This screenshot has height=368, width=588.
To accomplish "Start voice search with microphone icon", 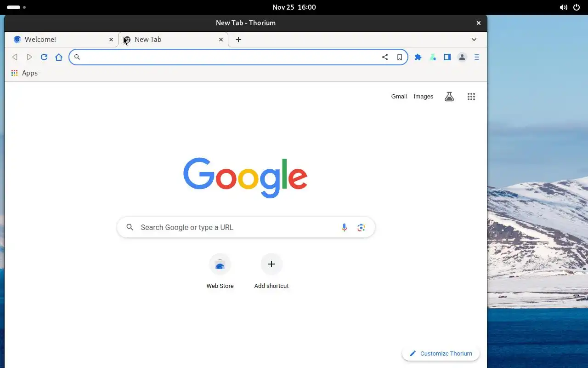I will tap(344, 227).
